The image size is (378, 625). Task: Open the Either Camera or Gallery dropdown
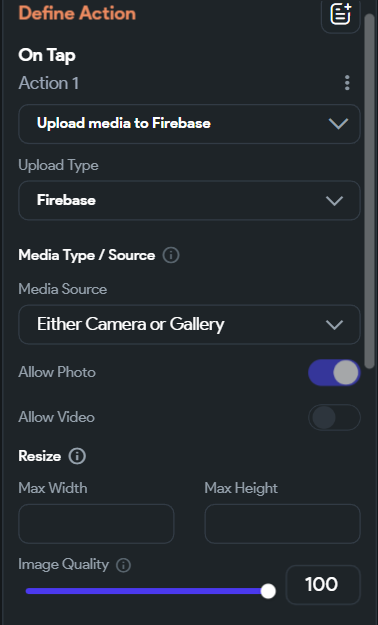[189, 324]
